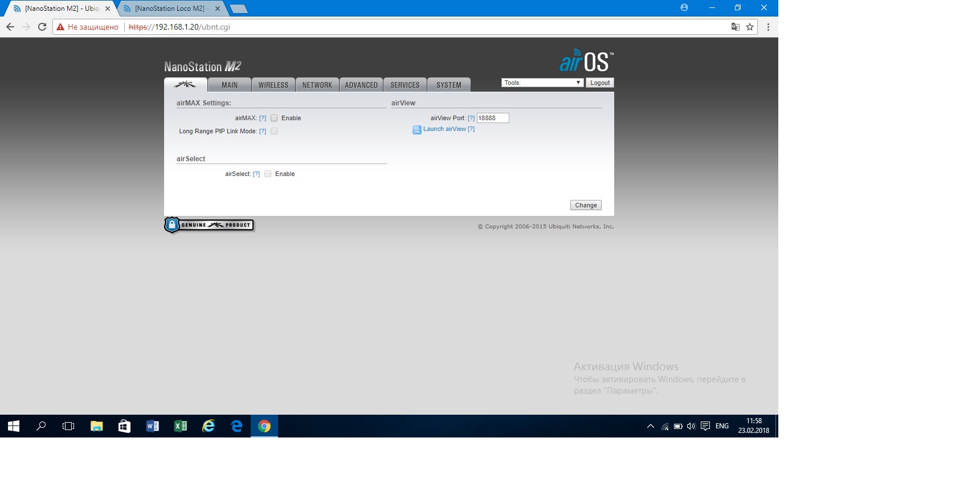
Task: Open Excel from taskbar
Action: [x=180, y=426]
